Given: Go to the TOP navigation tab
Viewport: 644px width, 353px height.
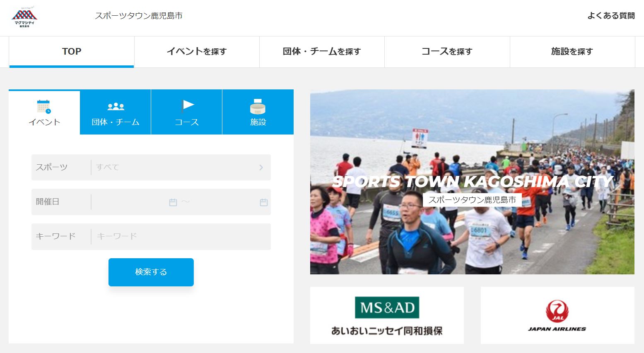Looking at the screenshot, I should [72, 52].
